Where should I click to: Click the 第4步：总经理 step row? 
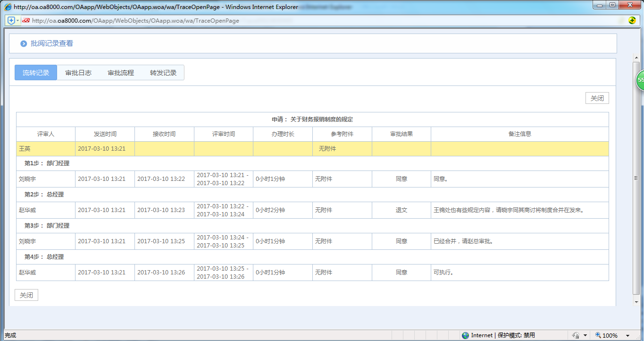coord(312,257)
